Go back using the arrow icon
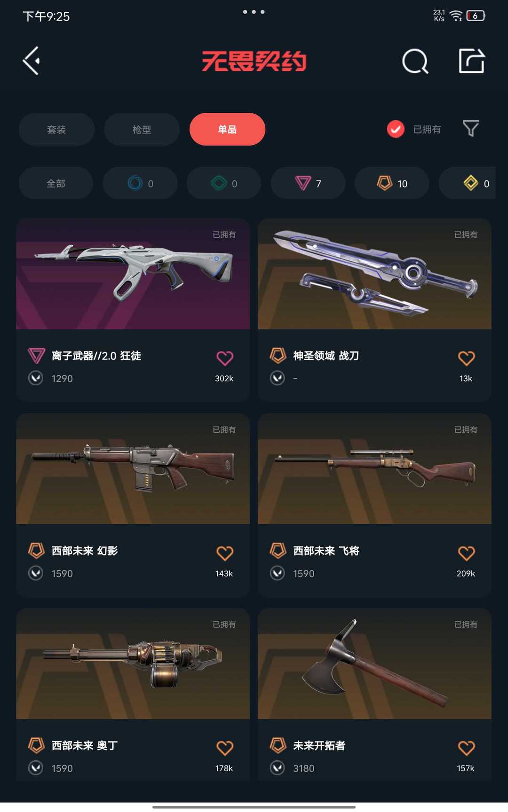Image resolution: width=508 pixels, height=812 pixels. click(x=32, y=61)
